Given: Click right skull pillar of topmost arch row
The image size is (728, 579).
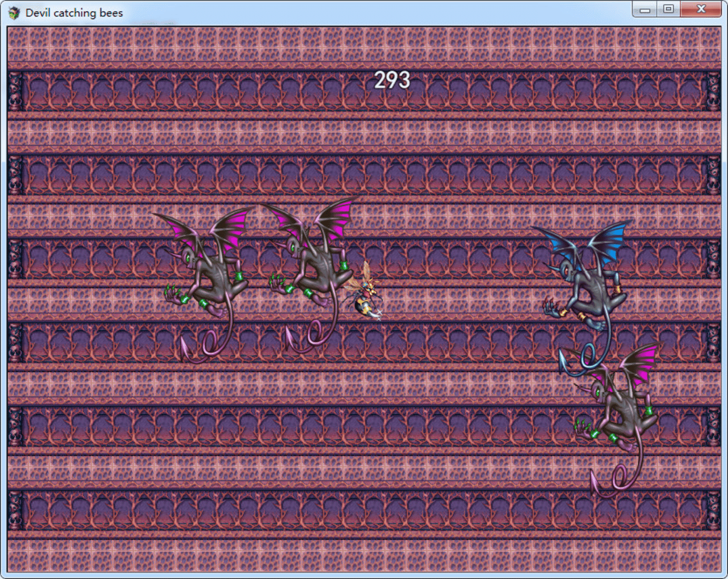Looking at the screenshot, I should [713, 91].
